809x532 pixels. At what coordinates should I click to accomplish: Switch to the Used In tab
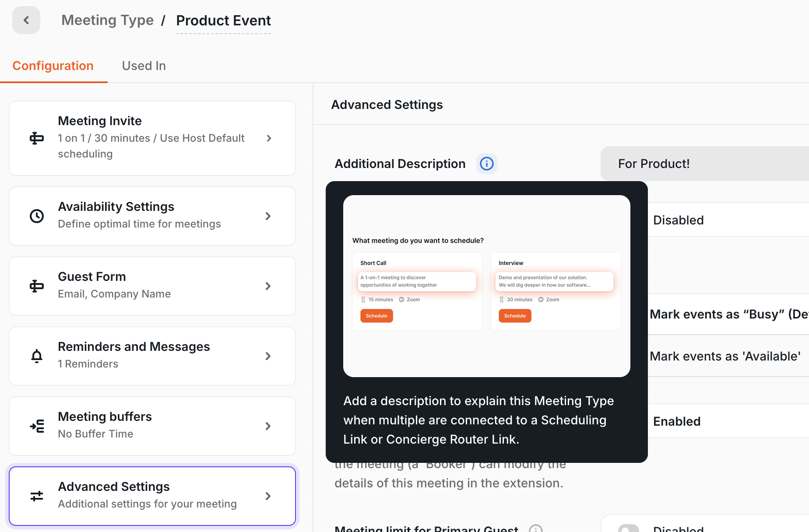(144, 66)
